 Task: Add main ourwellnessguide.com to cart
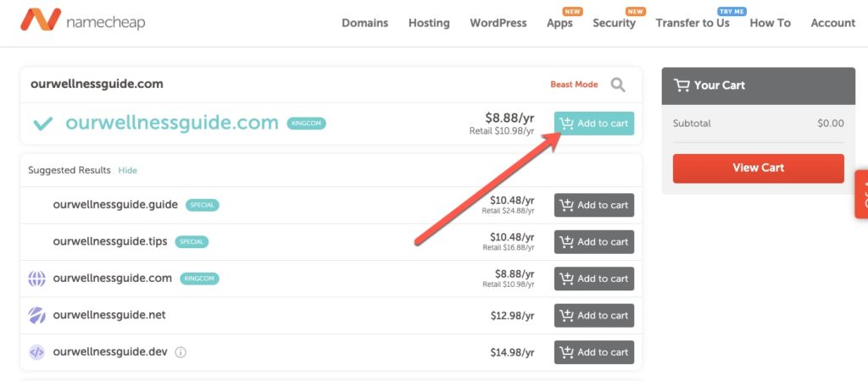coord(594,124)
